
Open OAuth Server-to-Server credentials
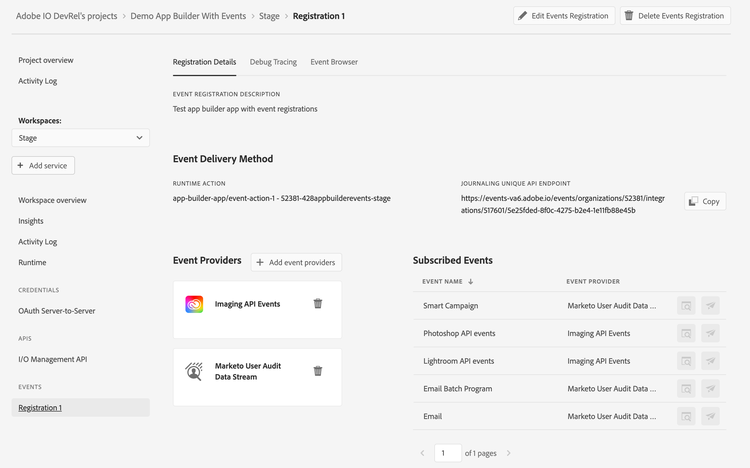[57, 311]
